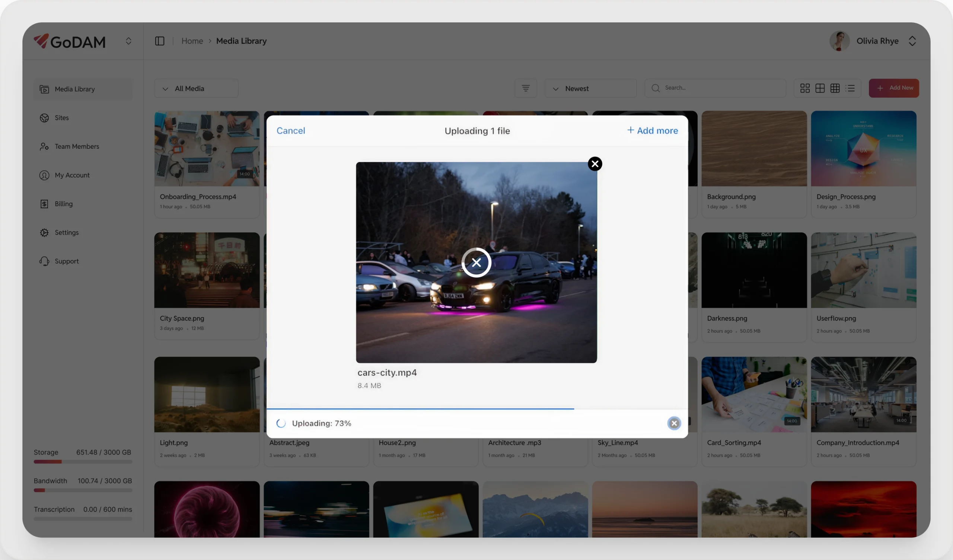Switch to large grid view icon

pyautogui.click(x=805, y=88)
